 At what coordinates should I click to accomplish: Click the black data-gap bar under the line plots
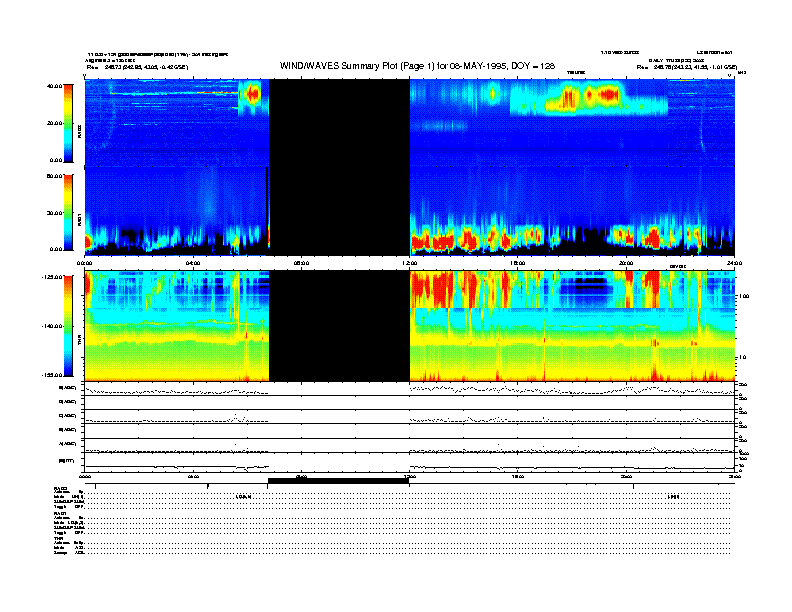pyautogui.click(x=338, y=481)
